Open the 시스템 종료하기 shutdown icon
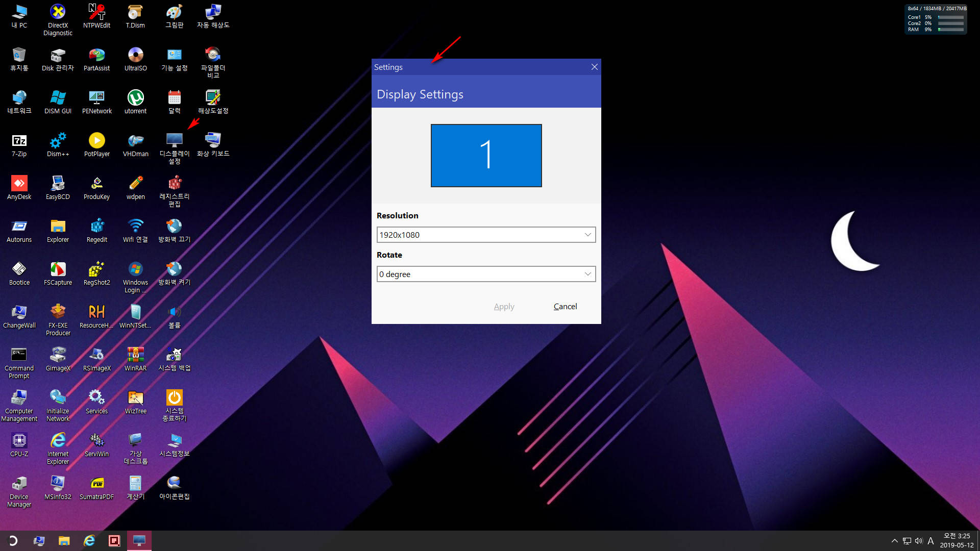980x551 pixels. [174, 405]
